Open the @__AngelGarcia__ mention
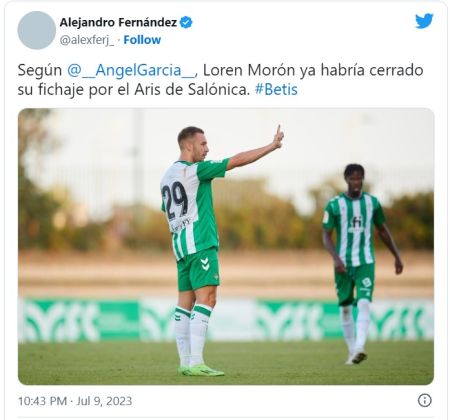Screen dimensions: 450x420 tap(132, 70)
